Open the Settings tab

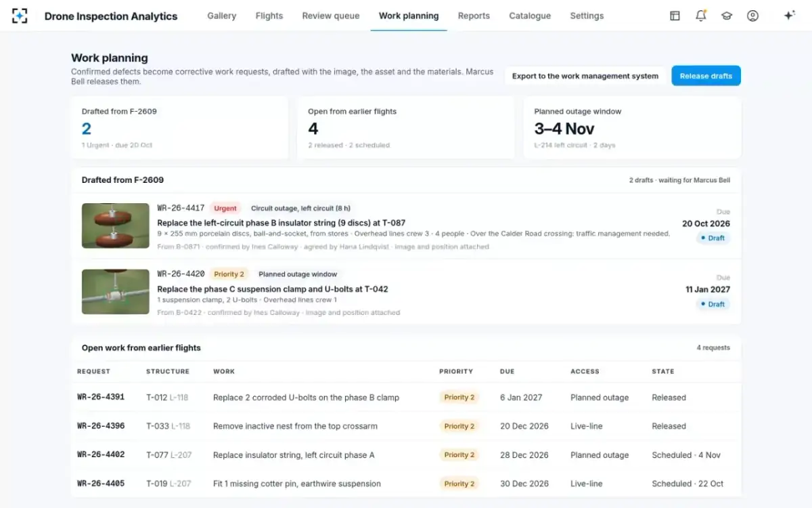(x=587, y=16)
